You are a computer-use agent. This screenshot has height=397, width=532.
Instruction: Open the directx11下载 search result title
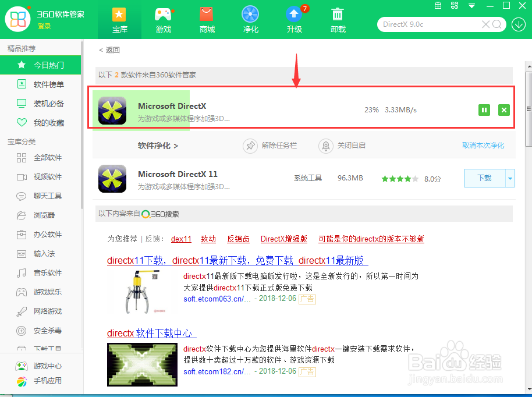237,261
